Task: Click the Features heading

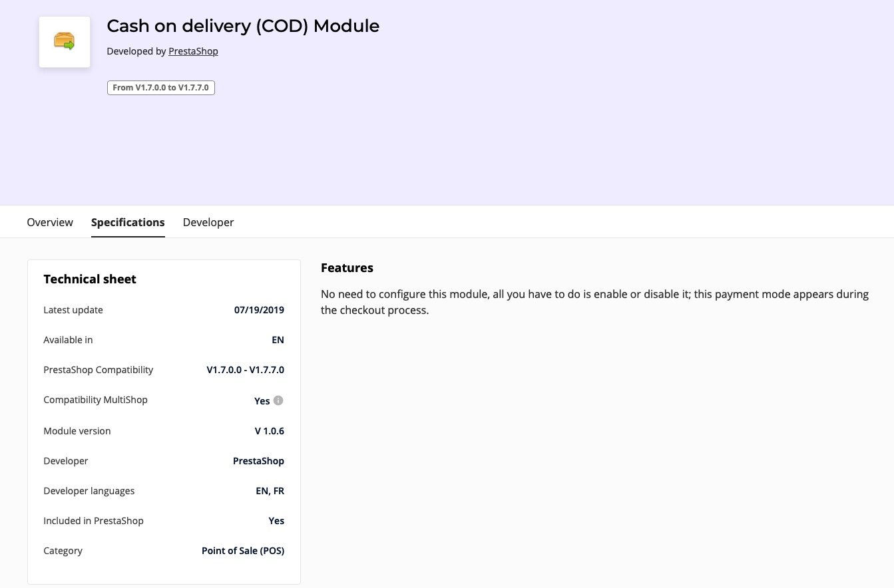Action: 347,268
